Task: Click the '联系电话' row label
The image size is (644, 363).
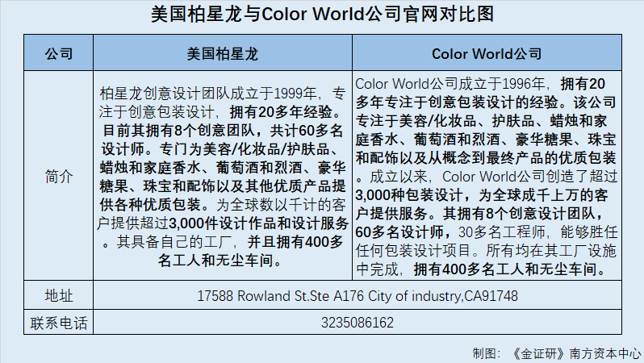Action: (x=59, y=323)
